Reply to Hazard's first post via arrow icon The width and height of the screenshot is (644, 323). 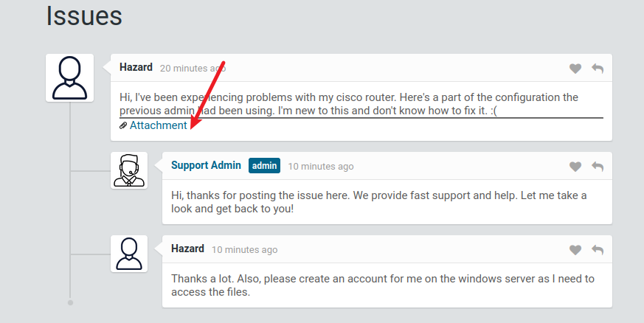(598, 69)
